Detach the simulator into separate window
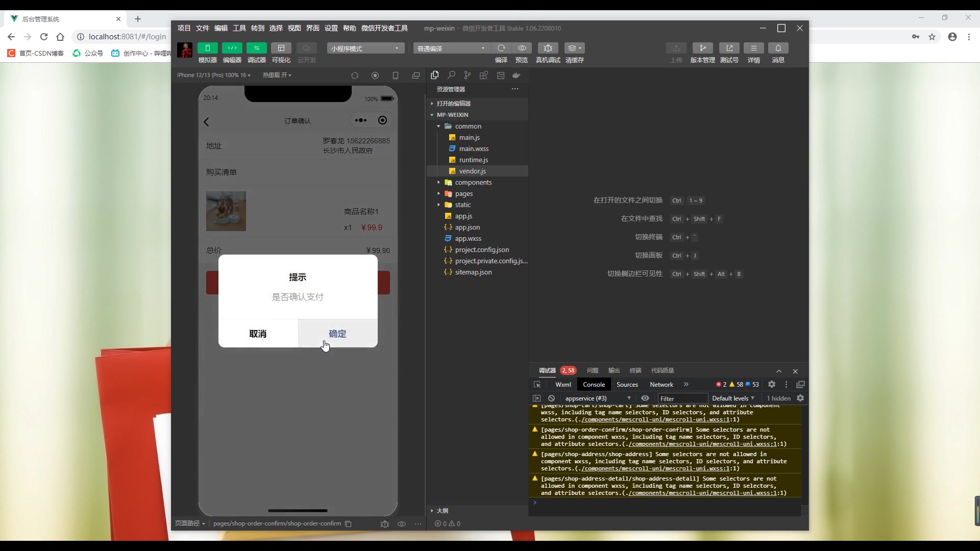This screenshot has height=551, width=980. click(416, 76)
